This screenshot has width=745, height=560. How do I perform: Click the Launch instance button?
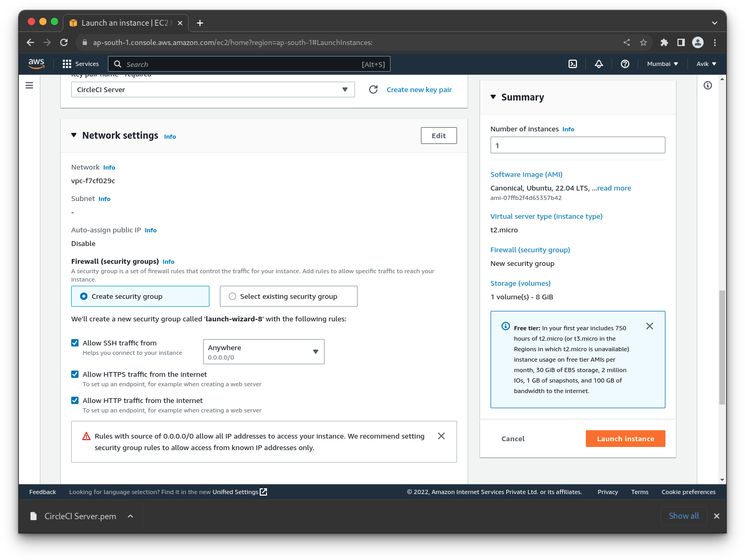point(625,439)
